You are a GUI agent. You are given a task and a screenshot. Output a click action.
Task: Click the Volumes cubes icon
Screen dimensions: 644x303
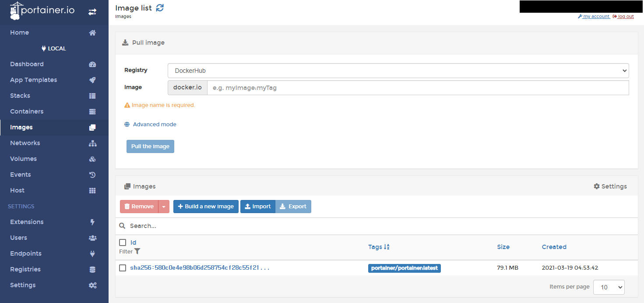pos(92,159)
